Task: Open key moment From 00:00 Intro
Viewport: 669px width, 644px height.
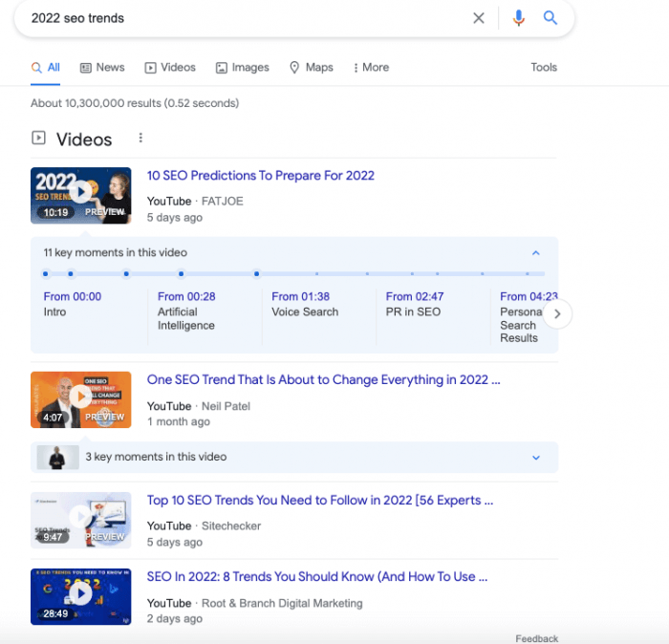Action: pyautogui.click(x=73, y=304)
